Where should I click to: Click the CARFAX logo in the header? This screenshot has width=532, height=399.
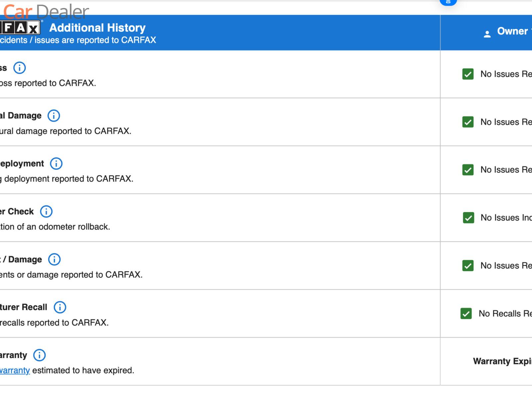point(20,28)
